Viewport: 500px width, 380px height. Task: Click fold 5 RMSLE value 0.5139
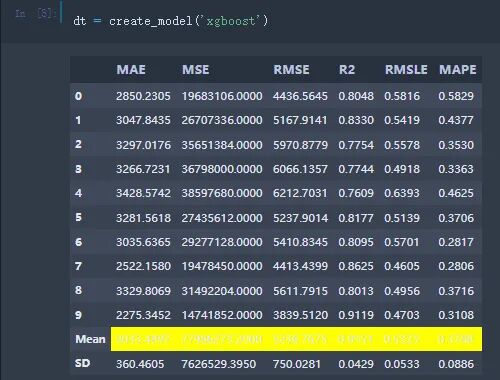(x=402, y=218)
